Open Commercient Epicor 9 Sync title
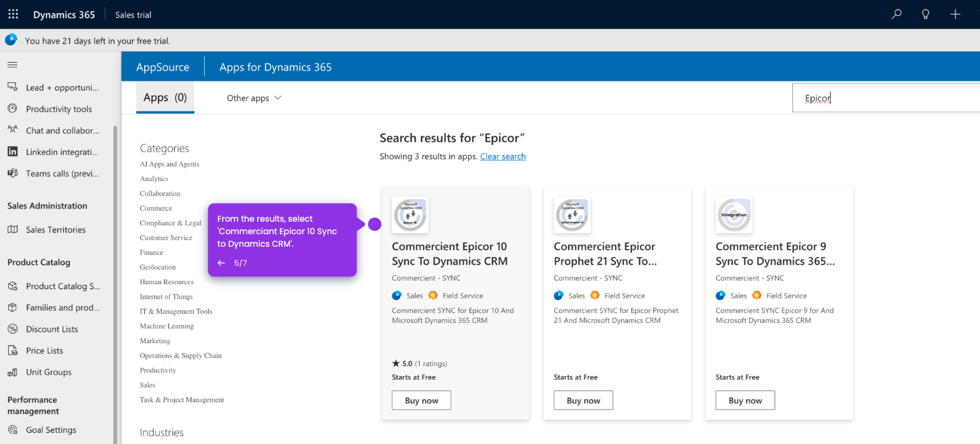 click(x=775, y=254)
